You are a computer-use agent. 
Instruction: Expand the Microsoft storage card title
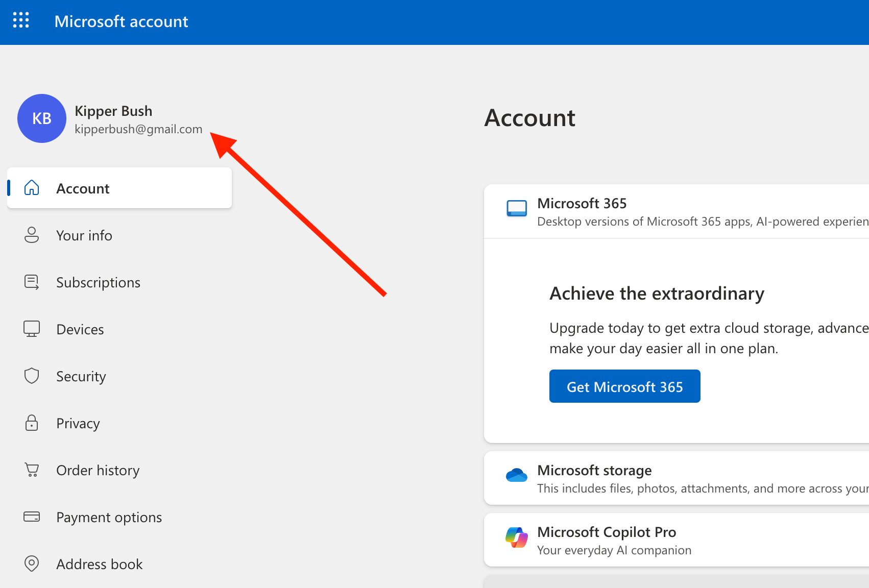click(594, 470)
